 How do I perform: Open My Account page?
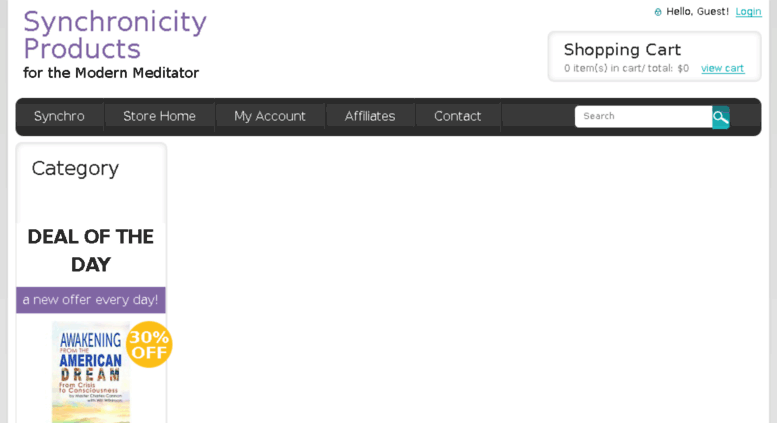[x=270, y=116]
